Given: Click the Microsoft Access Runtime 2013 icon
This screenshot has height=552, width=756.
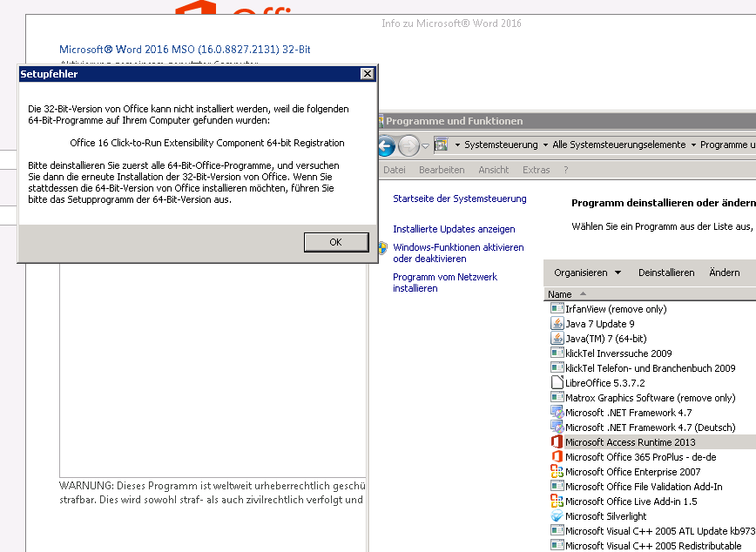Looking at the screenshot, I should [557, 441].
